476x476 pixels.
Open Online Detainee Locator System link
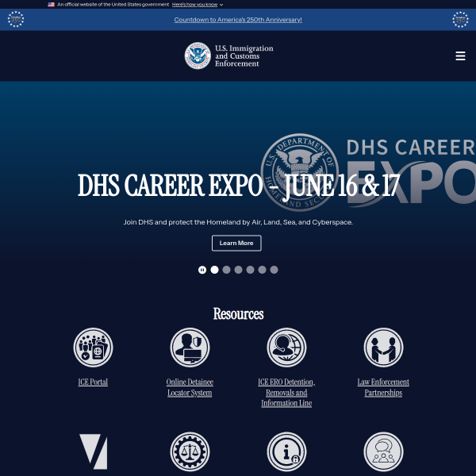(190, 387)
